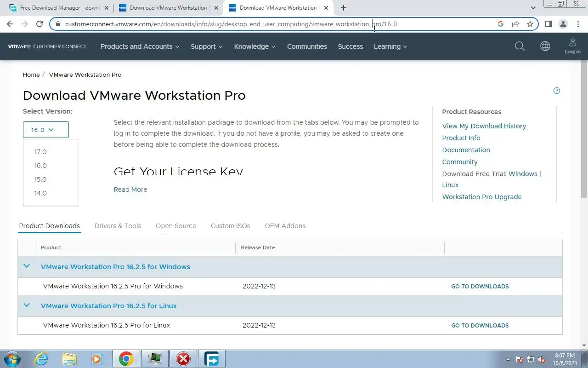Reload the page with the refresh icon
588x368 pixels.
coord(40,24)
